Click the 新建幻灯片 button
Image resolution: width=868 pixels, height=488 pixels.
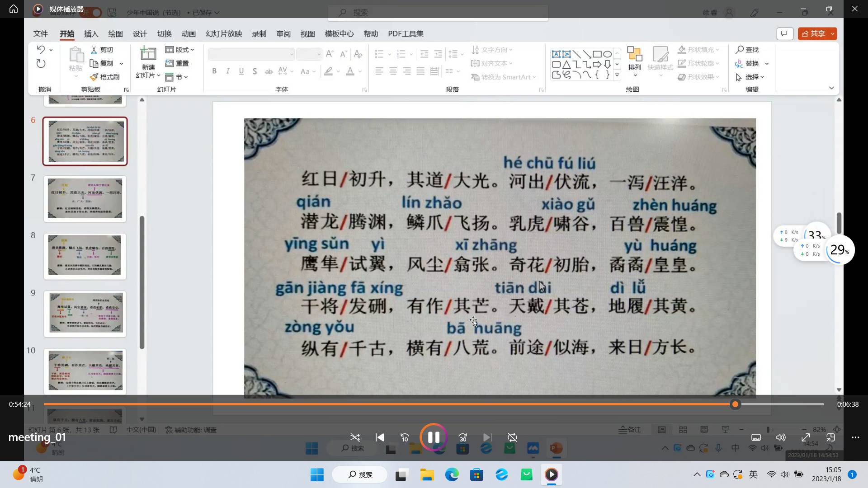pyautogui.click(x=148, y=62)
